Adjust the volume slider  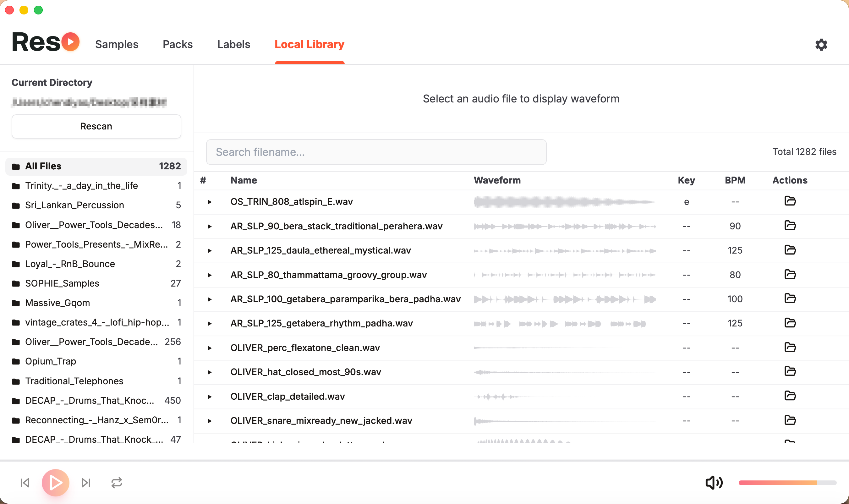(x=787, y=483)
